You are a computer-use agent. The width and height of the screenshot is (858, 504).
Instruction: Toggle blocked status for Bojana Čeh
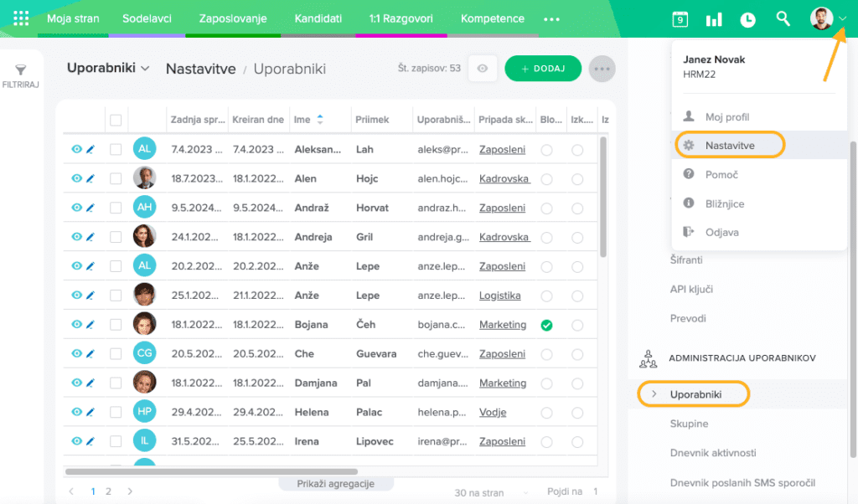(546, 325)
